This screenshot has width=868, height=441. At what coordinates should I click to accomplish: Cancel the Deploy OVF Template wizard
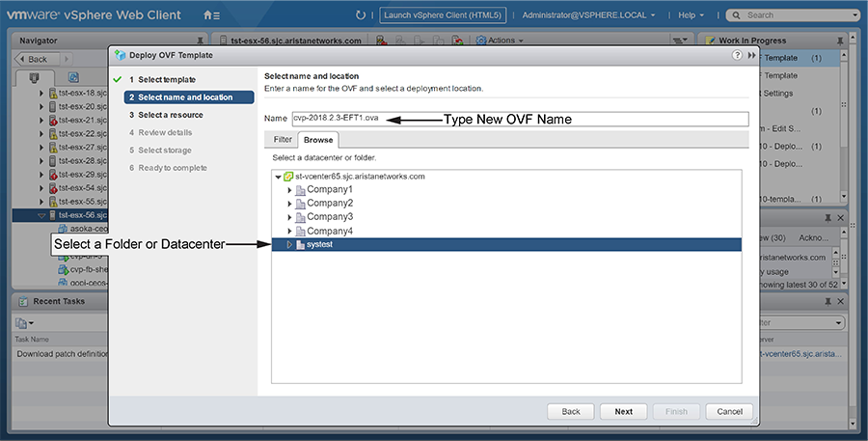(730, 412)
